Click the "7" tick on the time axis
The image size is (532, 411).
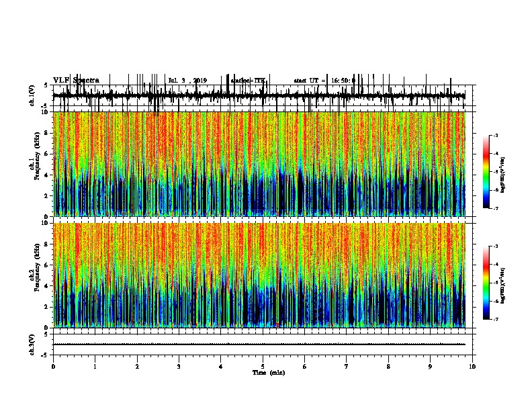(x=347, y=367)
